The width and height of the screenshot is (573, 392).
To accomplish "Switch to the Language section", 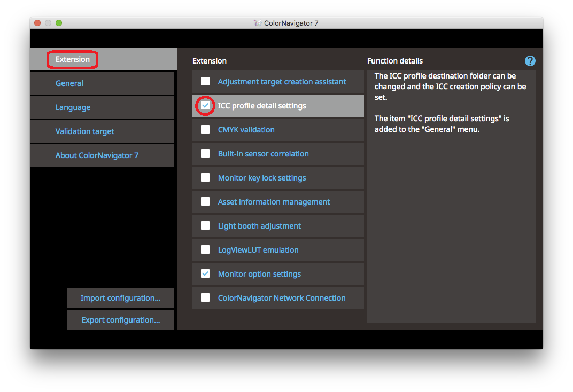I will [x=102, y=107].
